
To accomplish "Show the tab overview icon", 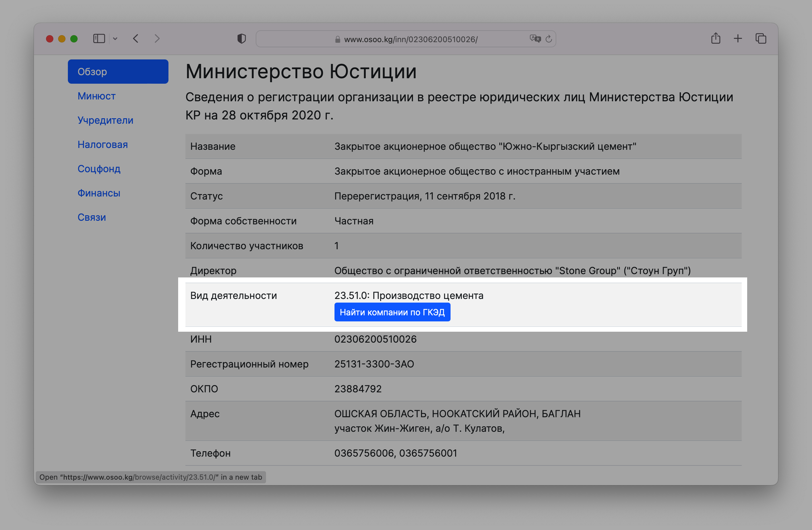I will pyautogui.click(x=761, y=38).
